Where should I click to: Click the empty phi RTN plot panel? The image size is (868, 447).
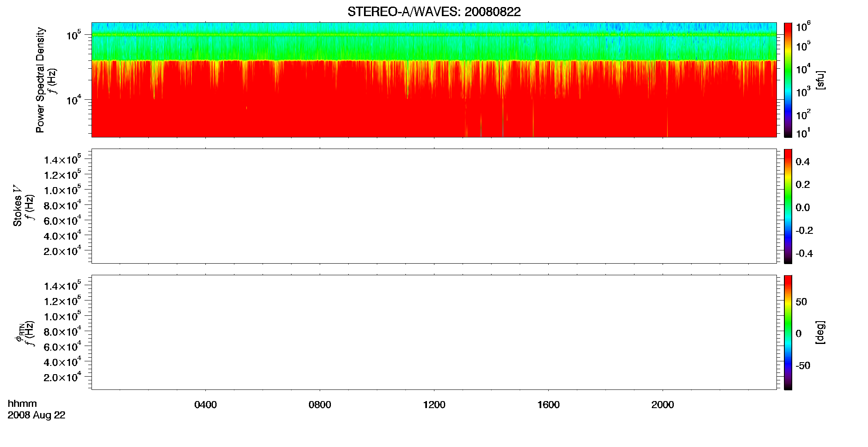click(x=434, y=332)
